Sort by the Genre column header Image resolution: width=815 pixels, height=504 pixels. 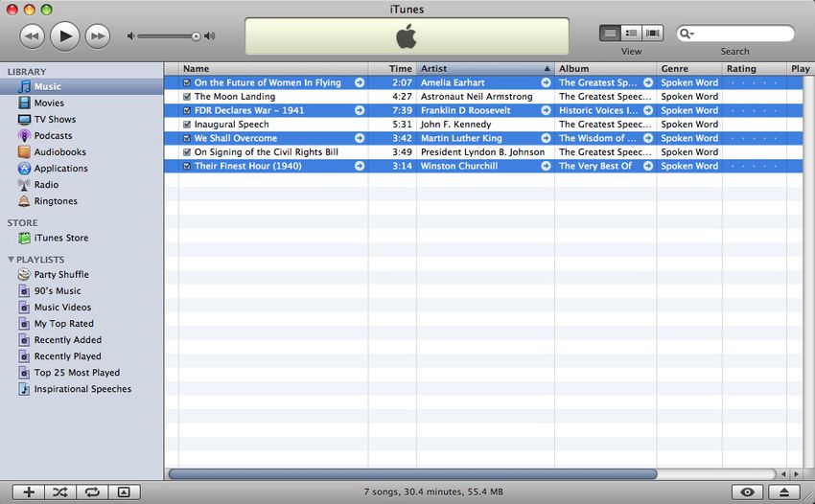pos(689,69)
